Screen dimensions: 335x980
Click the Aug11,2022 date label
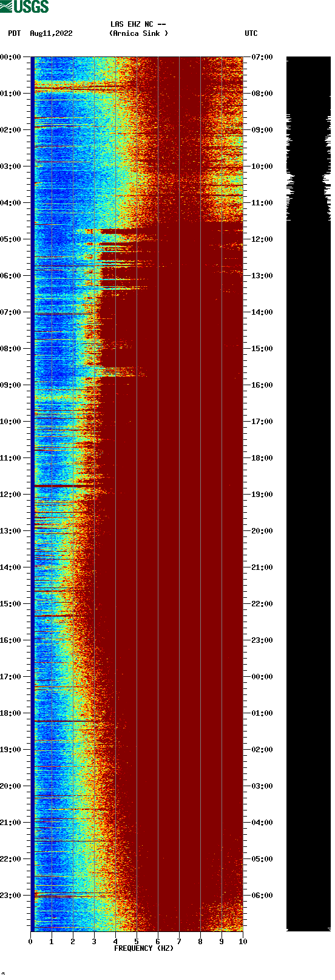51,33
